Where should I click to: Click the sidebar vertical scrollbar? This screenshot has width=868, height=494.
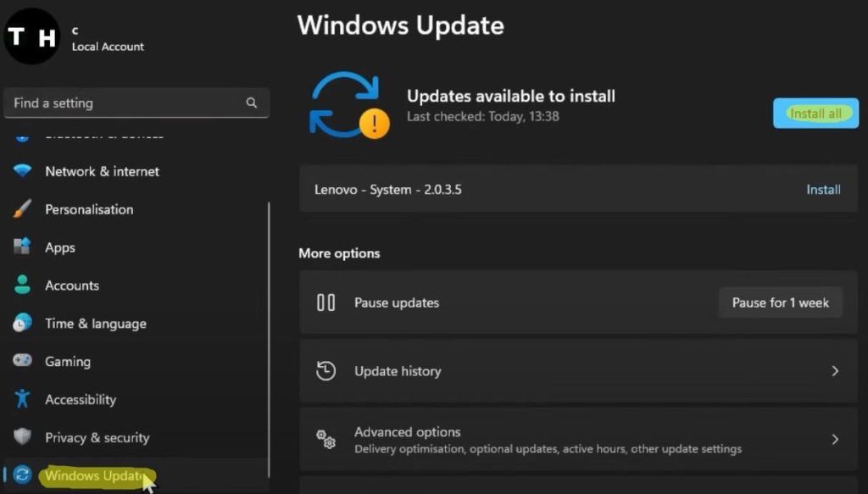coord(269,341)
